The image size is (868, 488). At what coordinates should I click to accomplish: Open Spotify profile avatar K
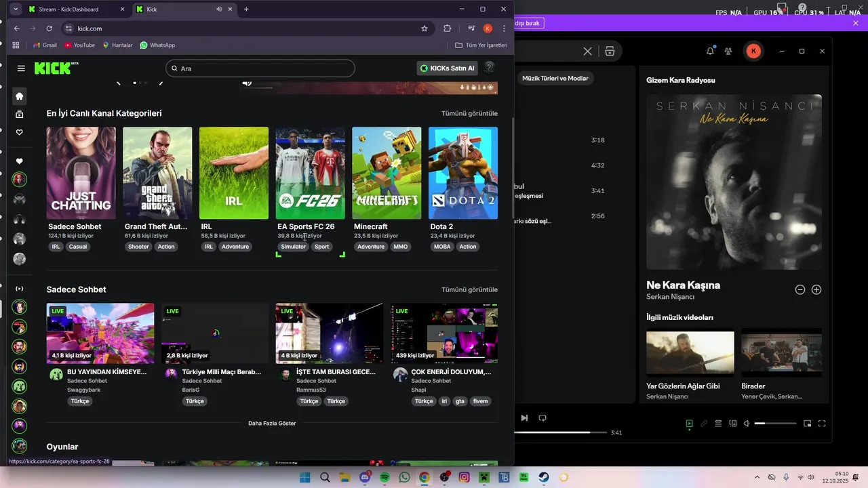point(753,51)
